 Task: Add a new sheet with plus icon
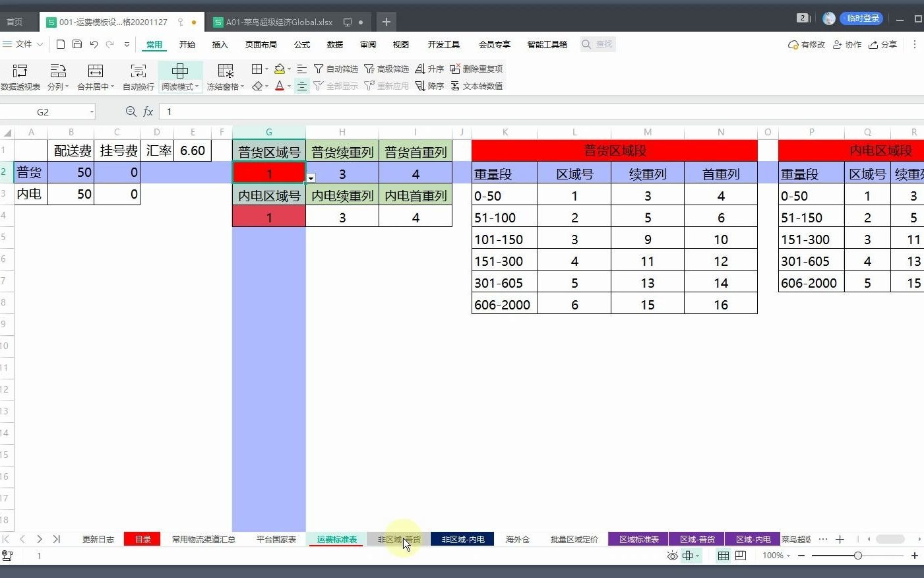pos(840,539)
